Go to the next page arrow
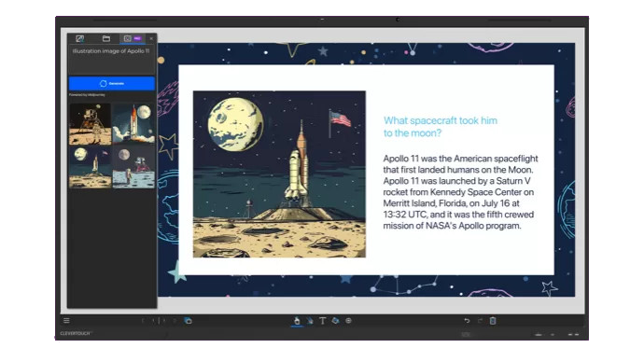Screen dimensions: 644x362 (175, 321)
